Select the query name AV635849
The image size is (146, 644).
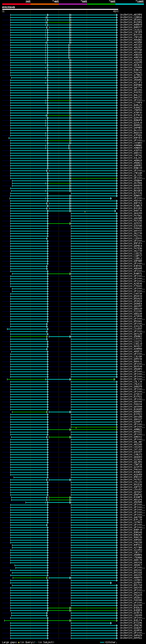[x=8, y=8]
